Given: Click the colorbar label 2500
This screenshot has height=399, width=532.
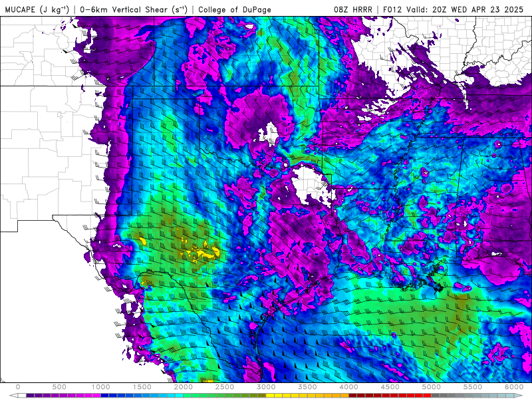Looking at the screenshot, I should click(x=225, y=387).
